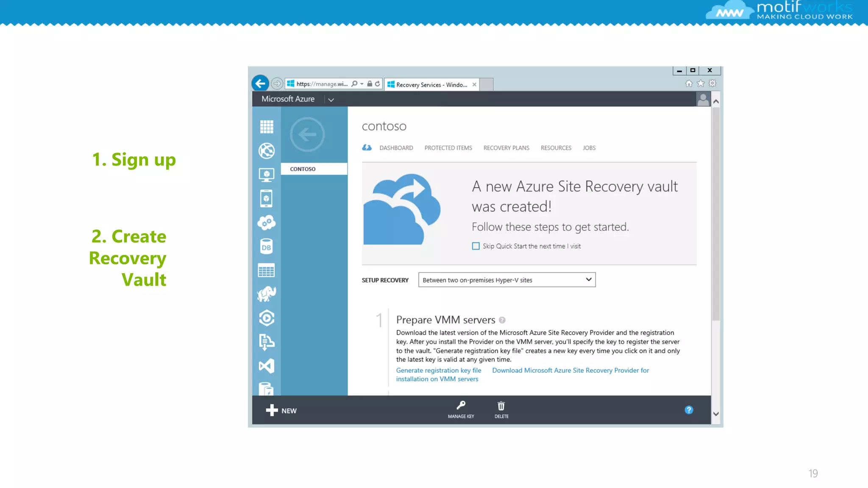The image size is (868, 488).
Task: Open the address bar search dropdown arrow
Action: (x=362, y=84)
